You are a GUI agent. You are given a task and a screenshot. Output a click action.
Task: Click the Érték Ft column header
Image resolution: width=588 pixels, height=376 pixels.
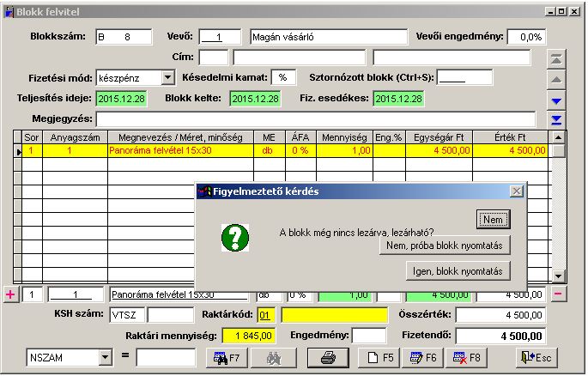coord(510,137)
